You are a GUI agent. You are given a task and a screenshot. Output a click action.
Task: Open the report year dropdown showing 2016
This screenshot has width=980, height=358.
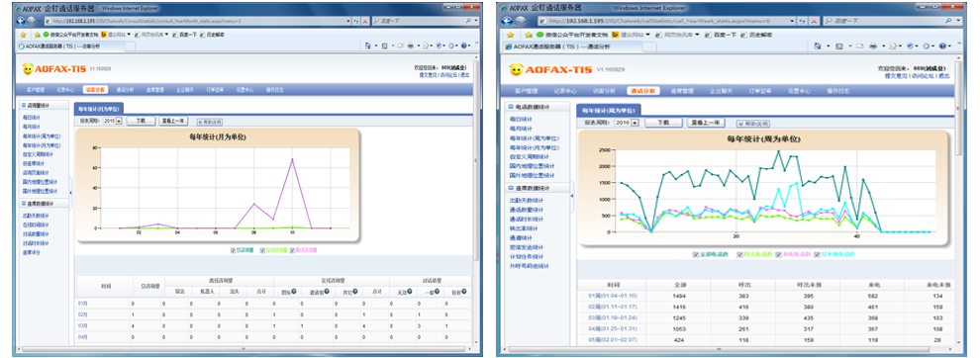pyautogui.click(x=627, y=123)
